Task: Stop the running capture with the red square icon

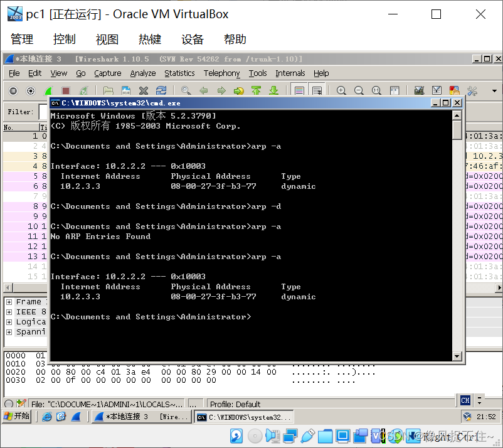Action: 66,91
